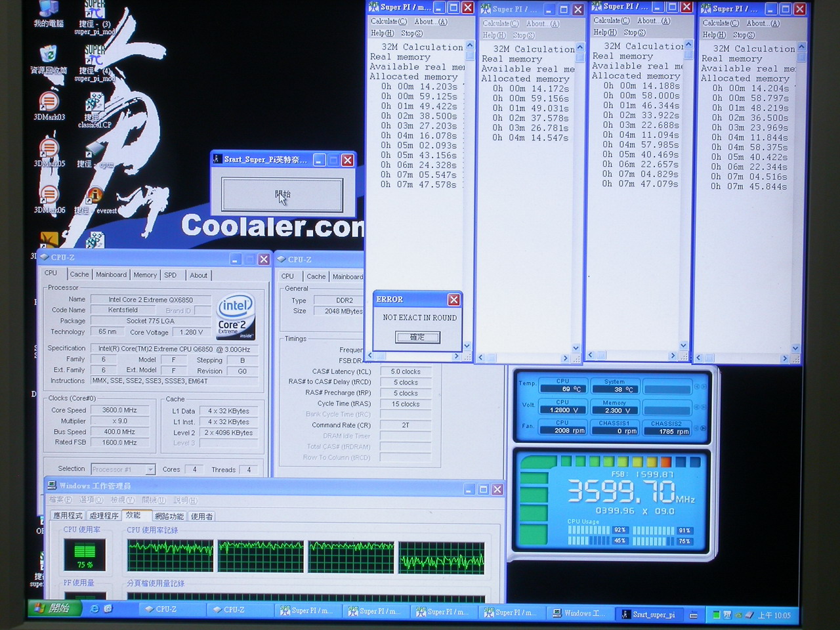Click the Core Speed 3600.0 MHz field
The height and width of the screenshot is (630, 840).
tap(119, 410)
